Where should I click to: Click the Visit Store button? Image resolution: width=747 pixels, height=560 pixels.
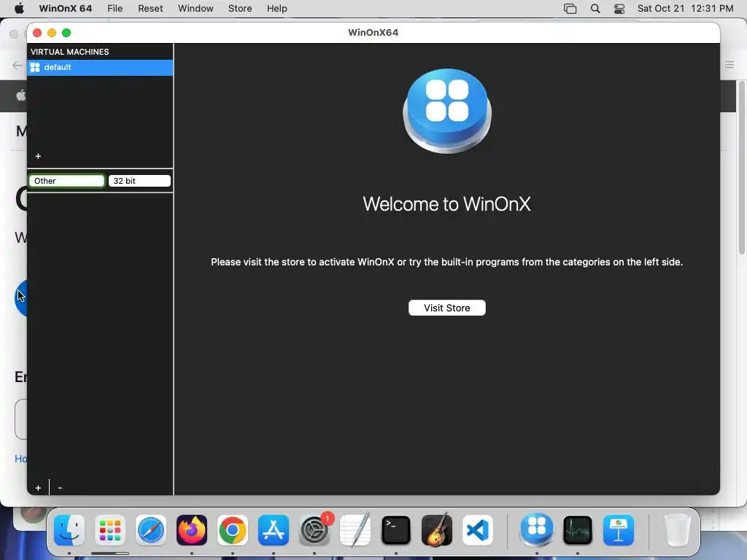[447, 308]
